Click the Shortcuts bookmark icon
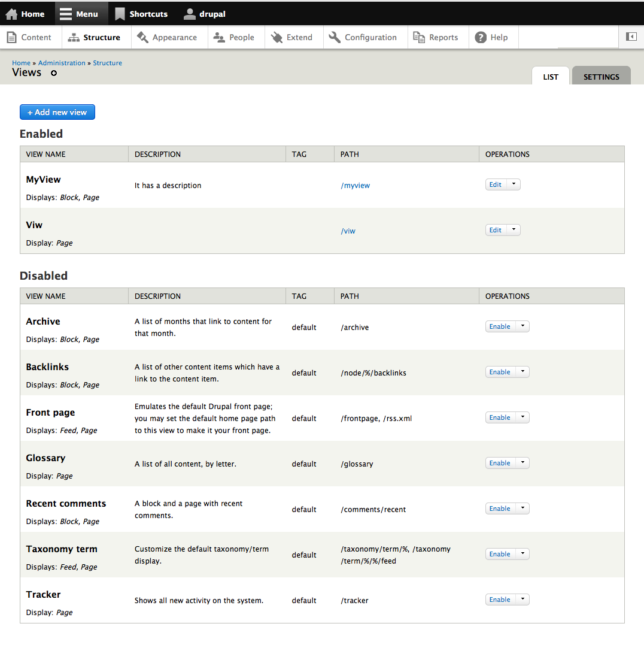Screen dimensions: 644x663 [x=119, y=13]
